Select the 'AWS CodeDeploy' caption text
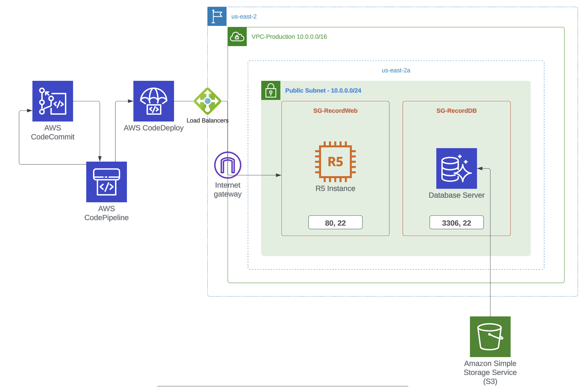This screenshot has height=387, width=588. pyautogui.click(x=154, y=128)
